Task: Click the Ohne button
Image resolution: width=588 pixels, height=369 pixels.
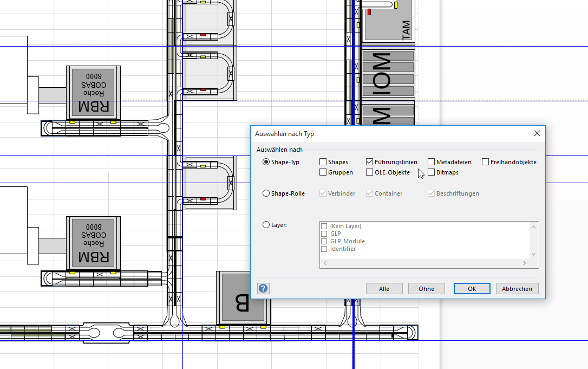Action: [426, 289]
